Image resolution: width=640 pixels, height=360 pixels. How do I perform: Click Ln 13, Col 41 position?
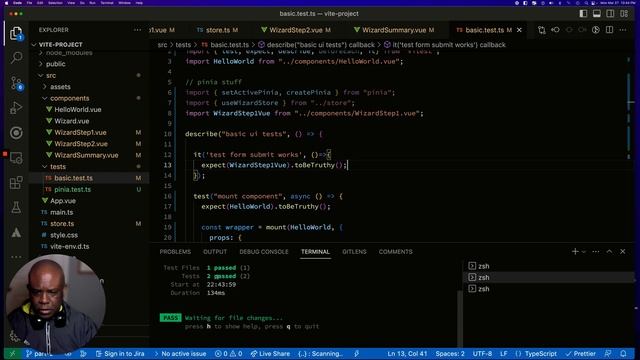407,353
